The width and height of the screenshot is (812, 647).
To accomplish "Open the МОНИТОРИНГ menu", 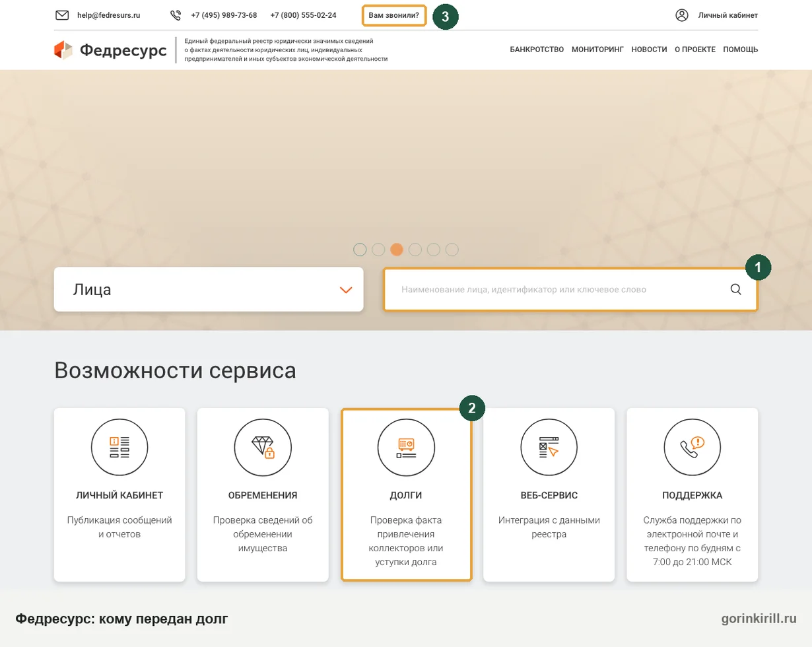I will pos(597,50).
